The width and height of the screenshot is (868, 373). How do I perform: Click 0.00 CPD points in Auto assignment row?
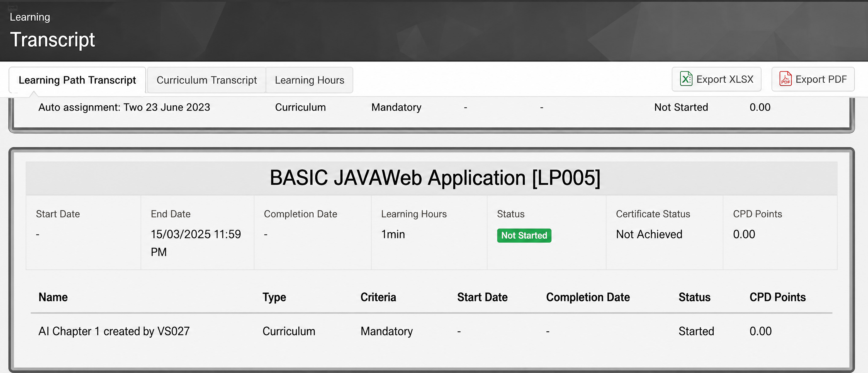[x=760, y=107]
